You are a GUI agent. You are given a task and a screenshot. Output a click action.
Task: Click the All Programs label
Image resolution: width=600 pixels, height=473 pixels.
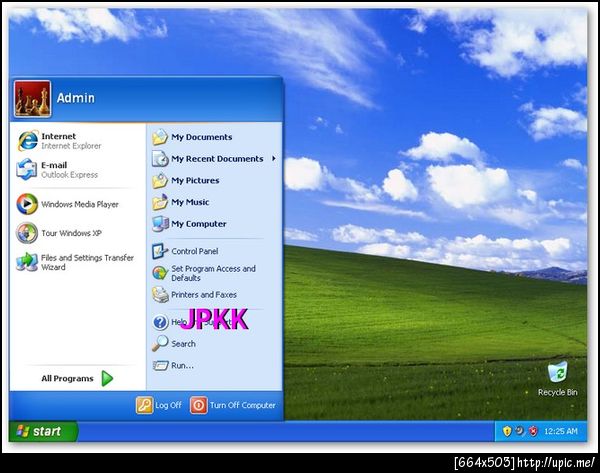(x=67, y=378)
